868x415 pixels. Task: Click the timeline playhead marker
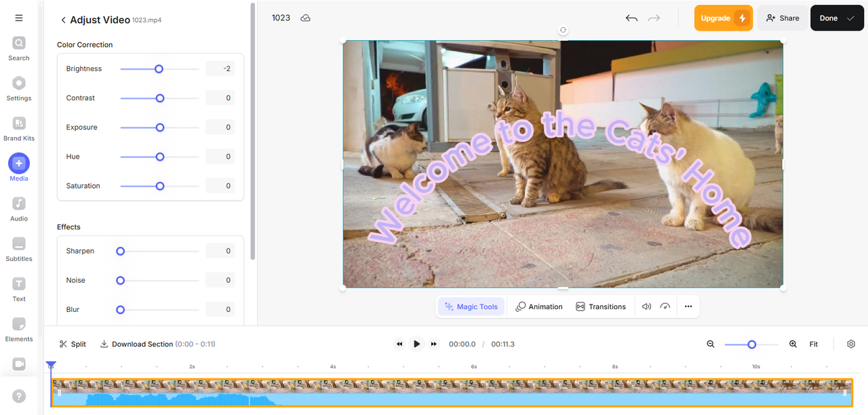pyautogui.click(x=51, y=365)
